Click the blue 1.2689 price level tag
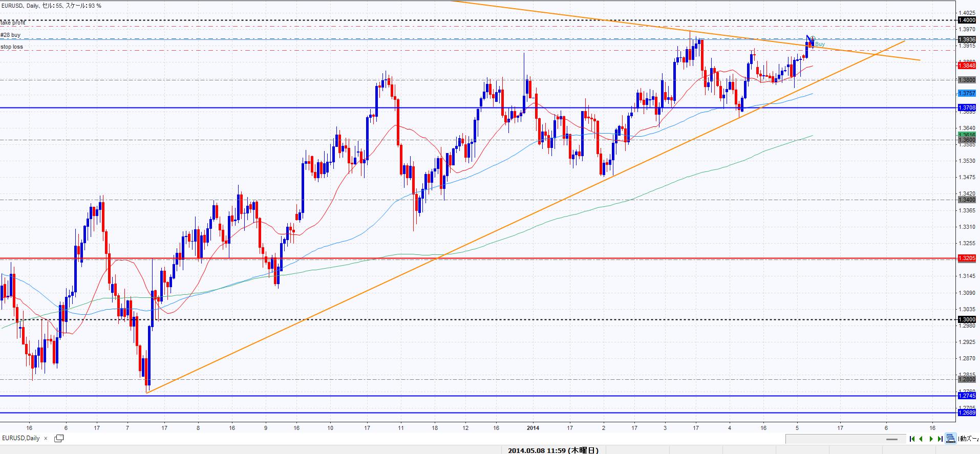The height and width of the screenshot is (454, 980). coord(967,413)
